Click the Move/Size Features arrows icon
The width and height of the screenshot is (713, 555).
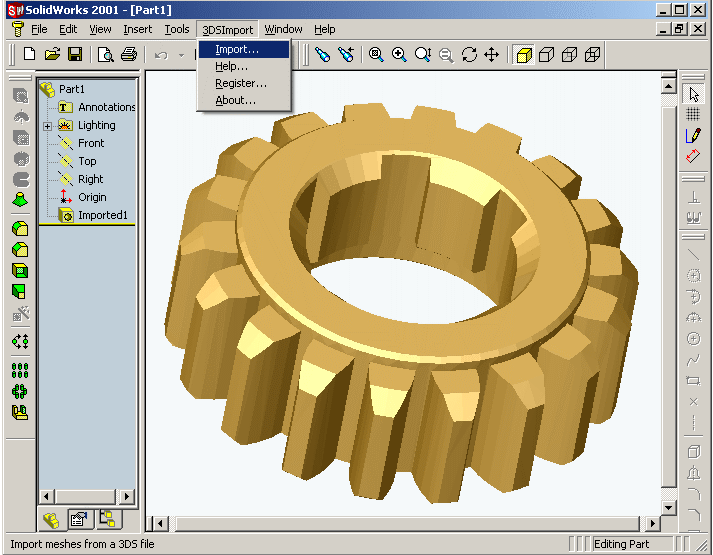[20, 341]
